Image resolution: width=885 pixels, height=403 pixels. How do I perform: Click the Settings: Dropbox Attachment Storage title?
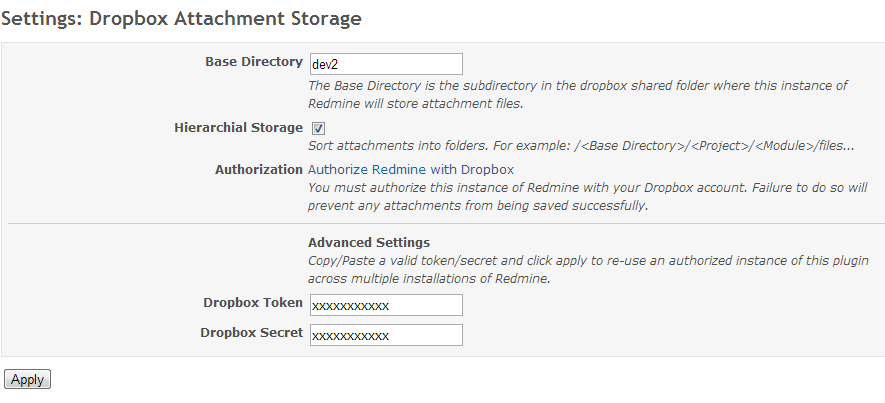181,18
